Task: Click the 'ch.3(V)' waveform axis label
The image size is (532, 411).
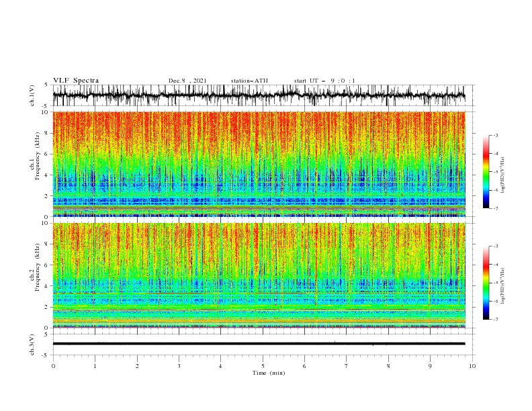Action: coord(32,345)
